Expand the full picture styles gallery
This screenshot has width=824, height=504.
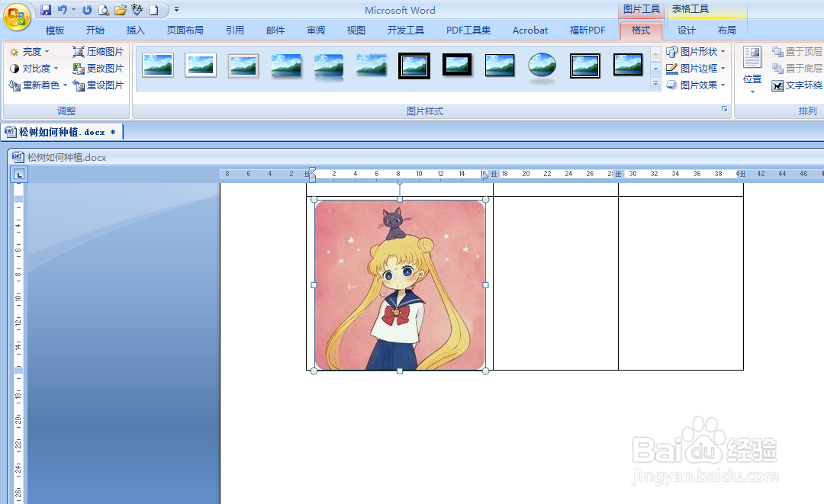655,84
